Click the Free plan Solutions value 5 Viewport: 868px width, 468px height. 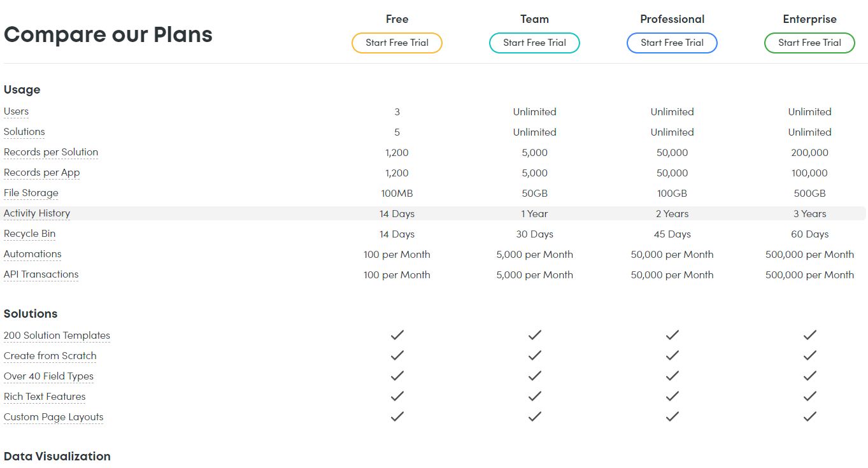tap(397, 132)
